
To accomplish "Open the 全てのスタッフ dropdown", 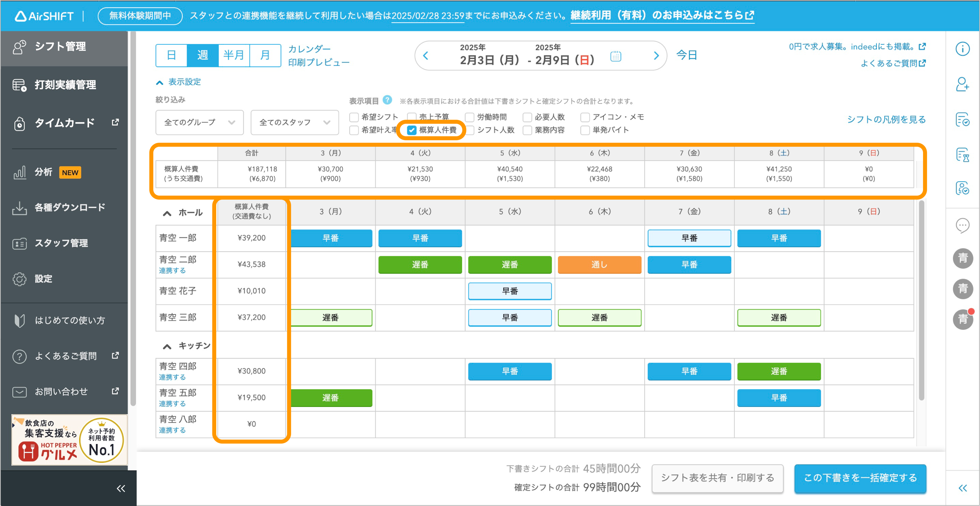I will pos(295,123).
